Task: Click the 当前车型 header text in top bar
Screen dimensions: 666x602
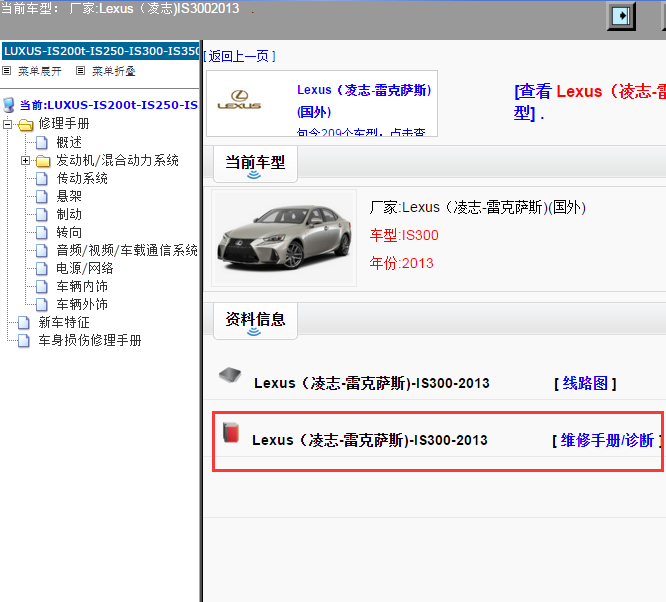Action: tap(120, 8)
